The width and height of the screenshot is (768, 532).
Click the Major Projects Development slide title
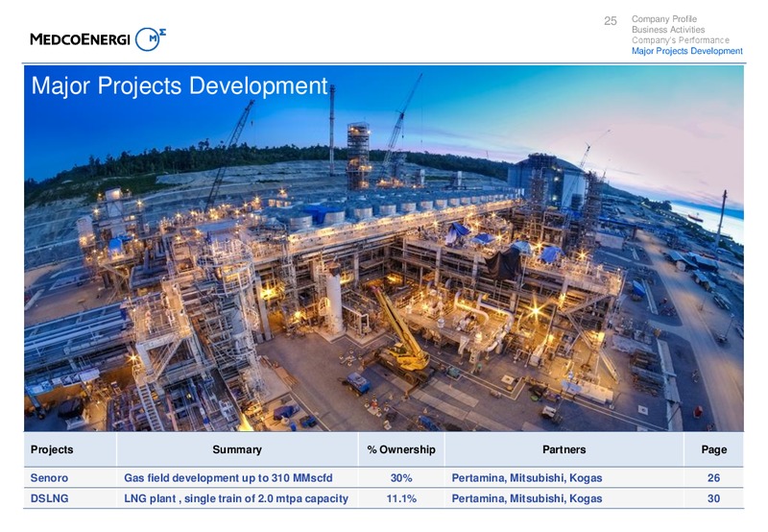coord(180,85)
